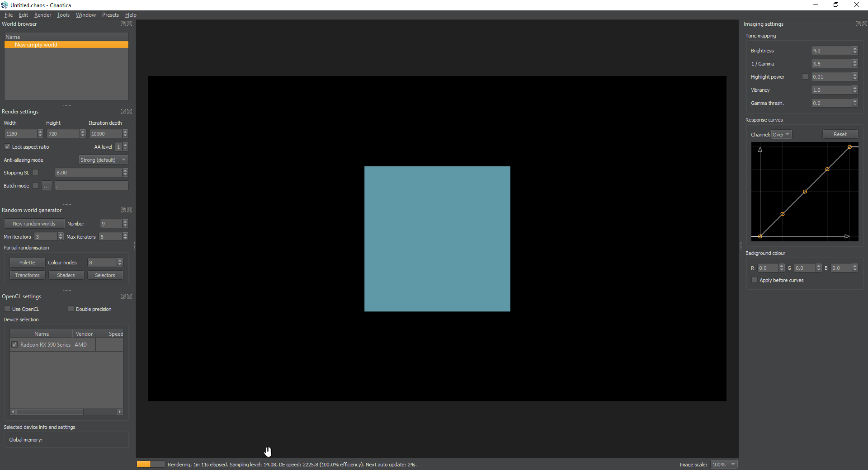The image size is (868, 470).
Task: Reset the response curves
Action: (x=840, y=134)
